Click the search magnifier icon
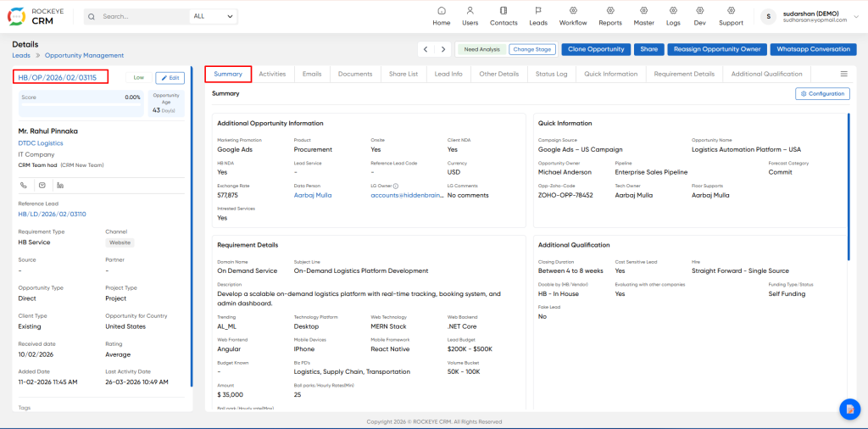 point(92,17)
